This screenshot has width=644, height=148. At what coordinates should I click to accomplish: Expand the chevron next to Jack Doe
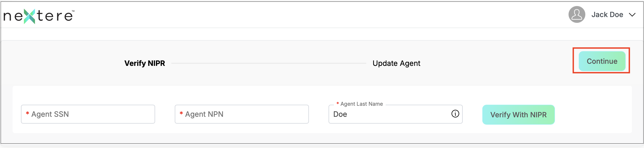(632, 15)
